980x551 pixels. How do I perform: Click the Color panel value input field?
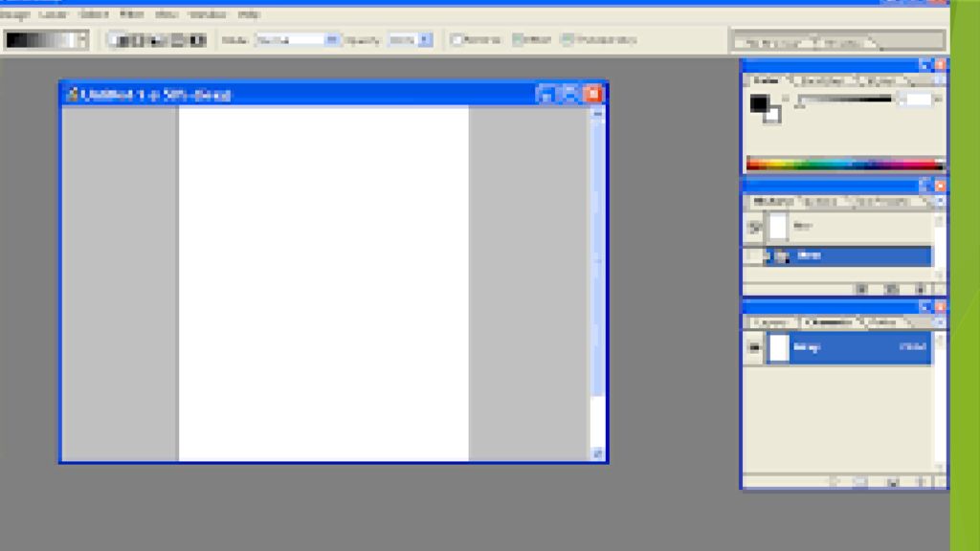(x=917, y=99)
